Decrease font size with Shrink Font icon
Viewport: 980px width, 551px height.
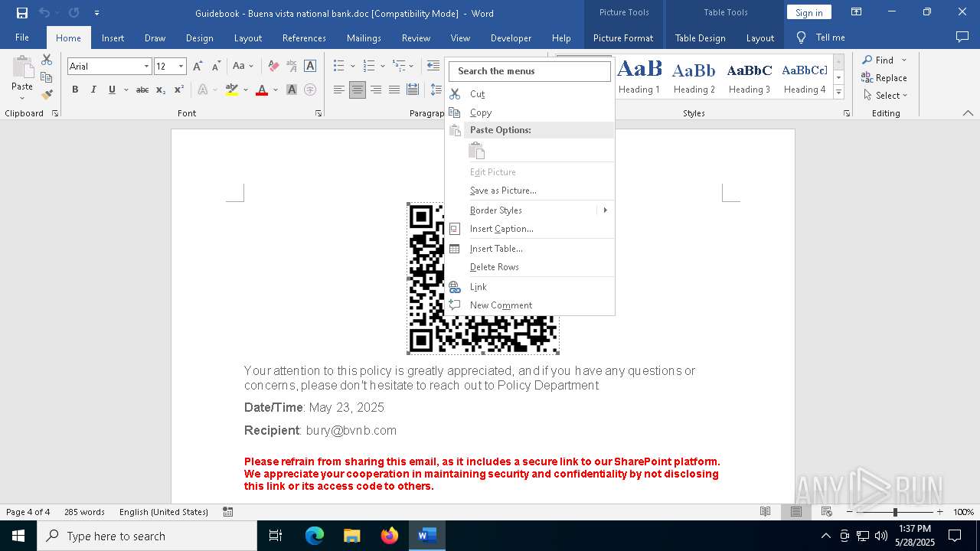tap(216, 67)
